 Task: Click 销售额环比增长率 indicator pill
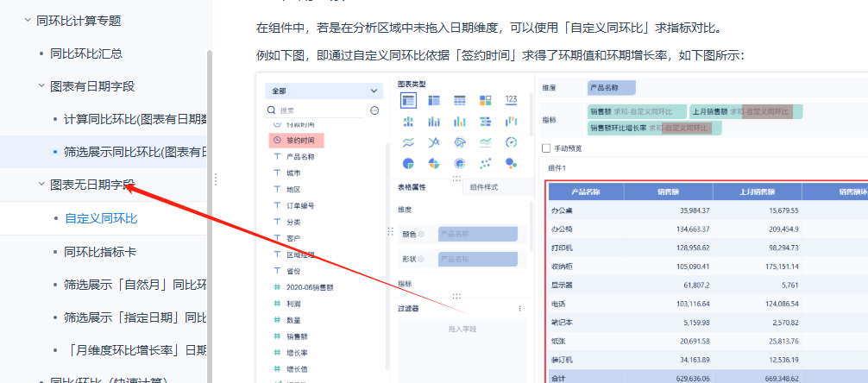pos(655,129)
